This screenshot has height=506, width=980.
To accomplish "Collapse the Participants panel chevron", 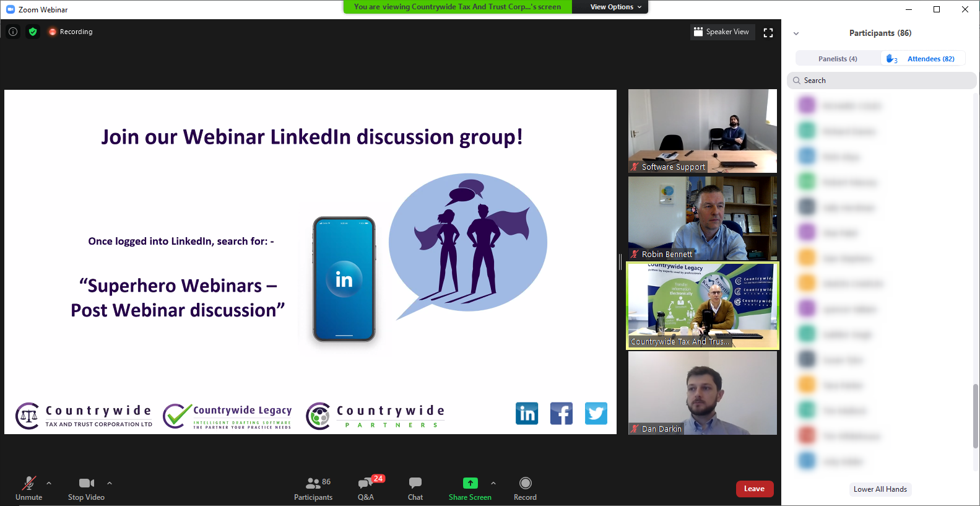I will click(796, 33).
